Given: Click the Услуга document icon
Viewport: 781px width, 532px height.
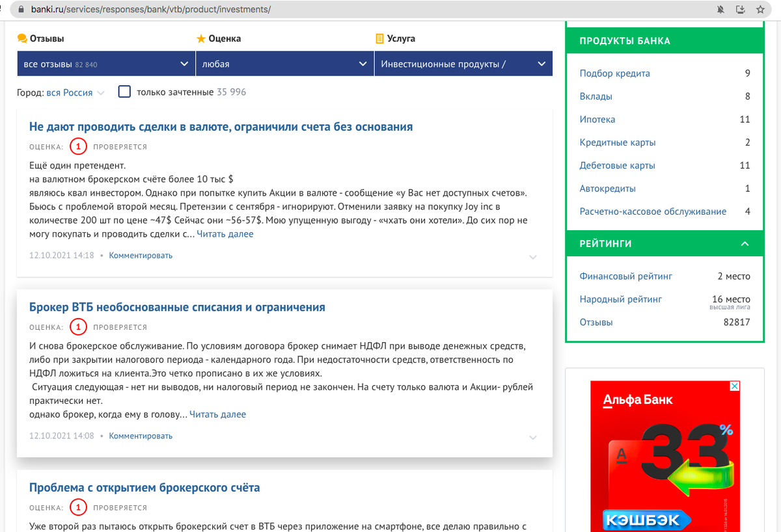Looking at the screenshot, I should pos(379,38).
